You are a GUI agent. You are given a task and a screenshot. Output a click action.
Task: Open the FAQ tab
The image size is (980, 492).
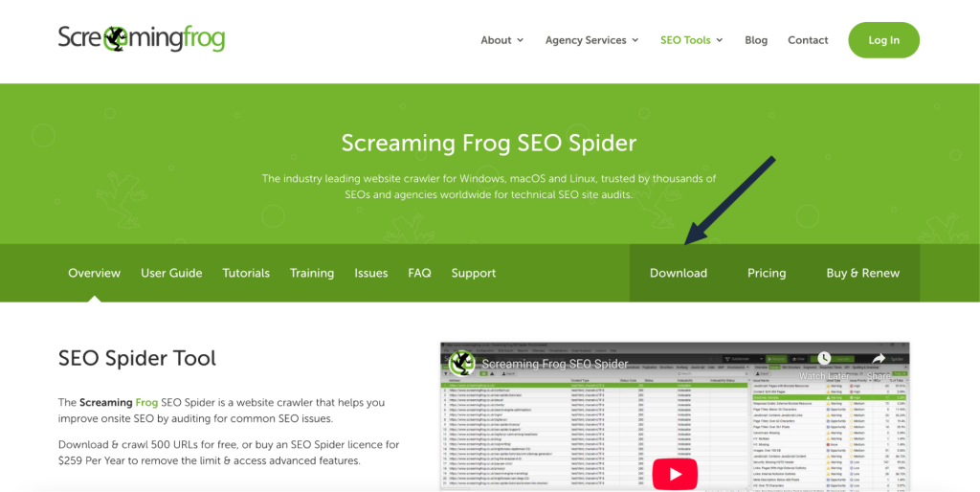[419, 273]
